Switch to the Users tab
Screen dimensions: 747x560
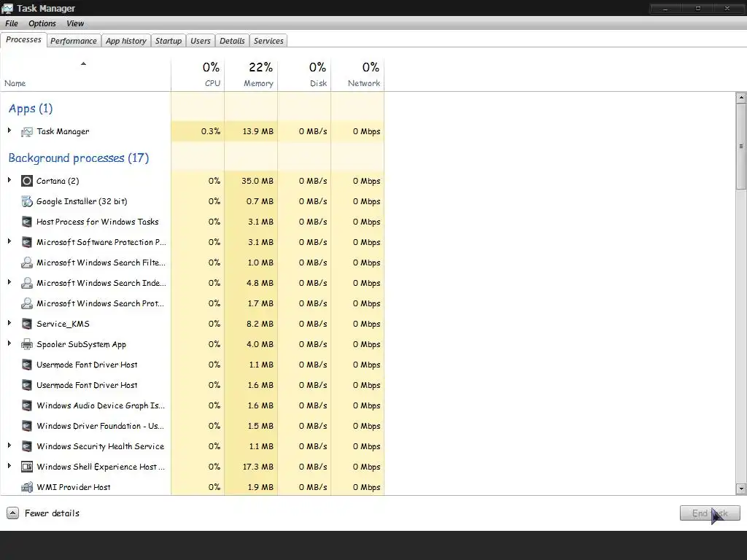(x=200, y=41)
